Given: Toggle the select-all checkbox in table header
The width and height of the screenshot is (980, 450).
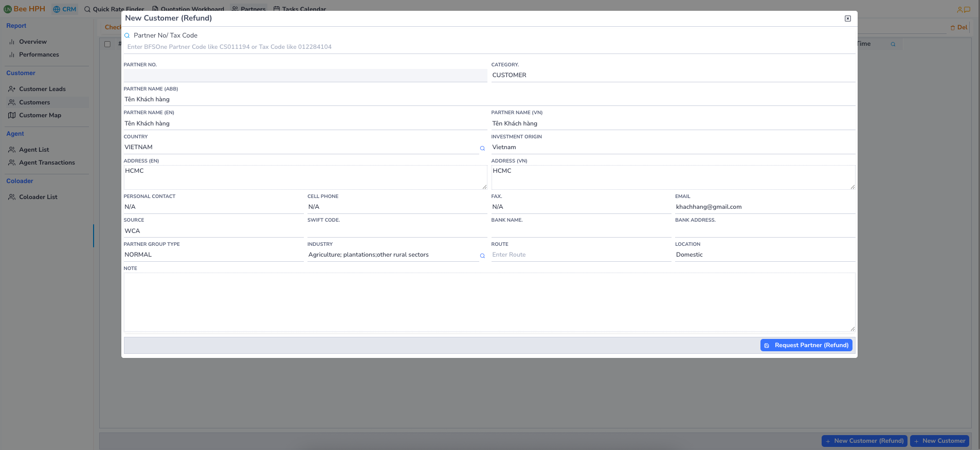Looking at the screenshot, I should click(107, 44).
